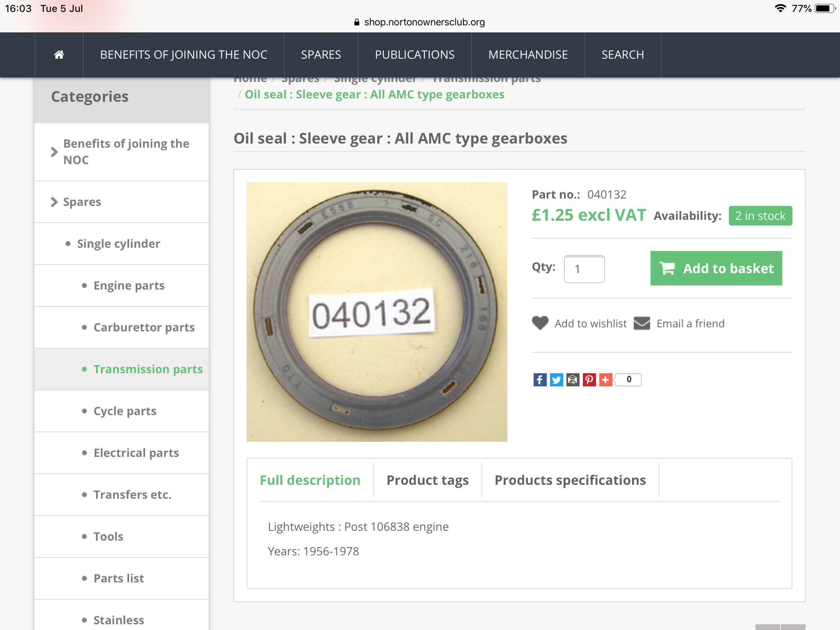Click Add to basket button
This screenshot has width=840, height=630.
(716, 268)
